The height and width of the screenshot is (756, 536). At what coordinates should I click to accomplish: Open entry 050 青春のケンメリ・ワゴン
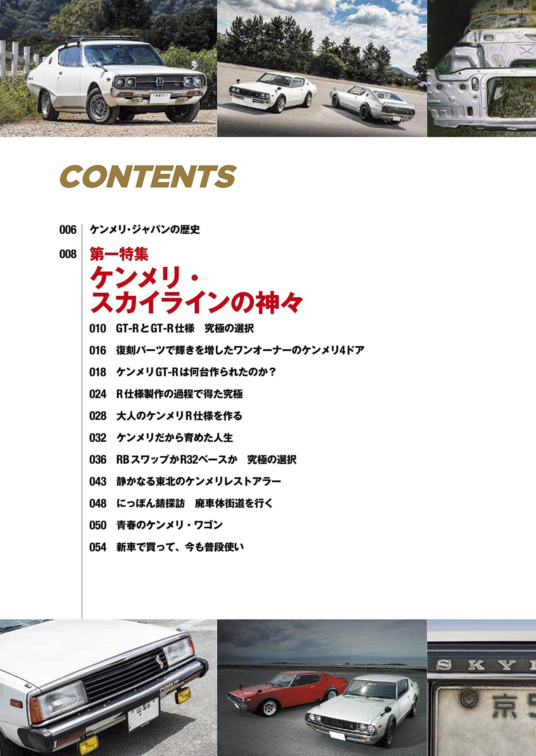[169, 525]
